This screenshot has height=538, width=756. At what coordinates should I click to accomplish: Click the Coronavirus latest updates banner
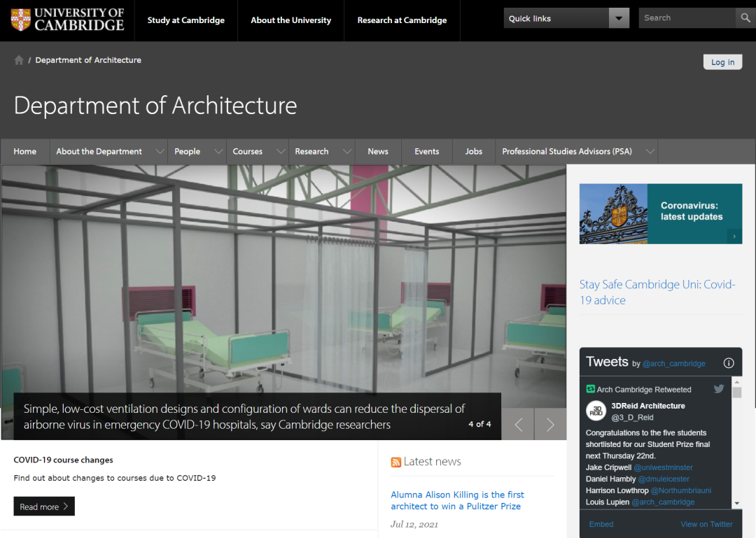[x=661, y=213]
